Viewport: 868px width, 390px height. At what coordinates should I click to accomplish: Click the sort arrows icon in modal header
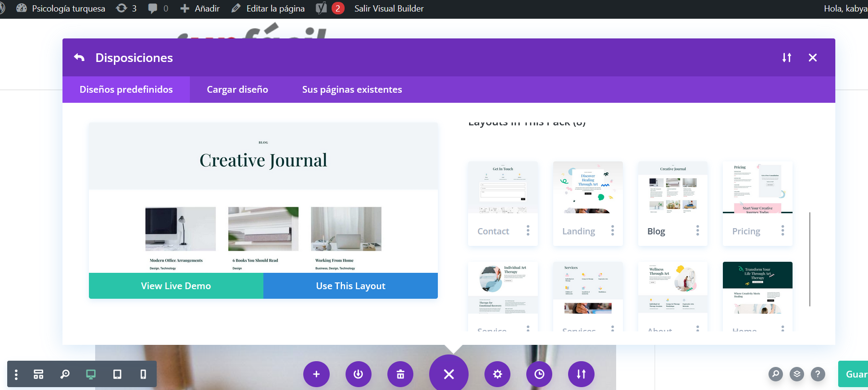787,58
